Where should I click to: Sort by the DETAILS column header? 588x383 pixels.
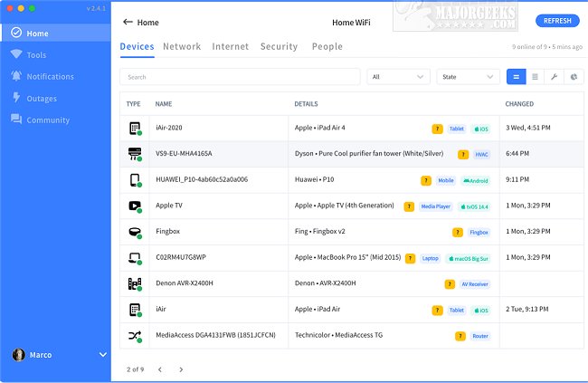306,104
